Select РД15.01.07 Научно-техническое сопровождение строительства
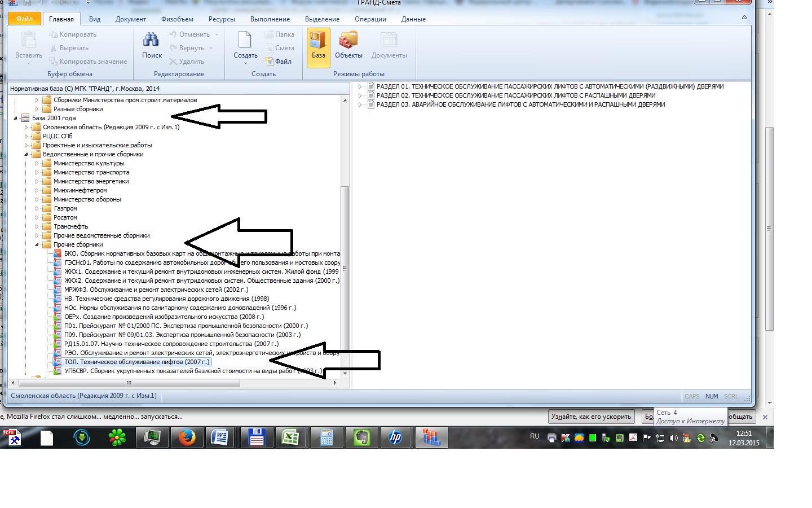The height and width of the screenshot is (508, 812). [171, 344]
